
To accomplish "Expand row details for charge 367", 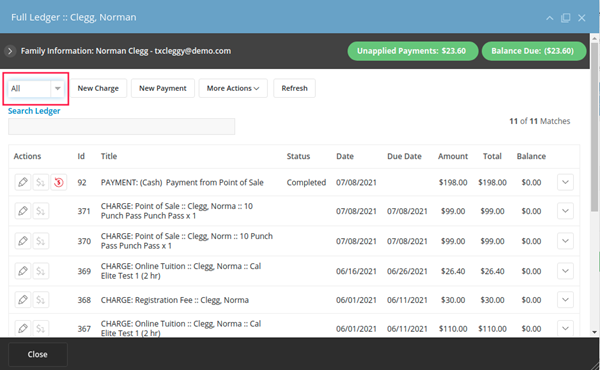I will [565, 328].
